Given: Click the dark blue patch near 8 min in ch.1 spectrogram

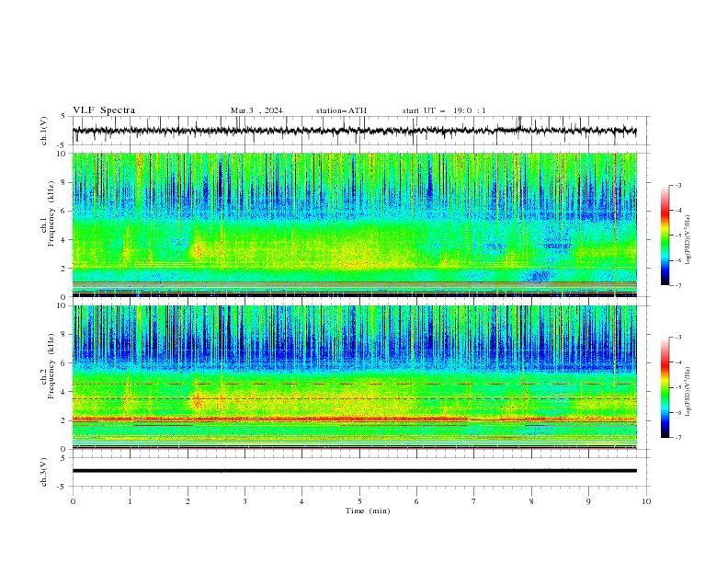Looking at the screenshot, I should [x=540, y=275].
